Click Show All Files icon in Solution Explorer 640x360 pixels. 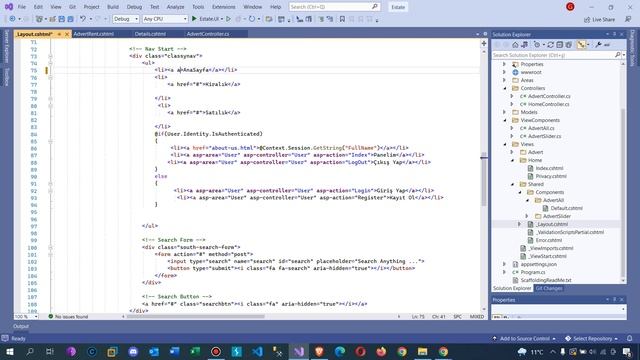pyautogui.click(x=569, y=45)
